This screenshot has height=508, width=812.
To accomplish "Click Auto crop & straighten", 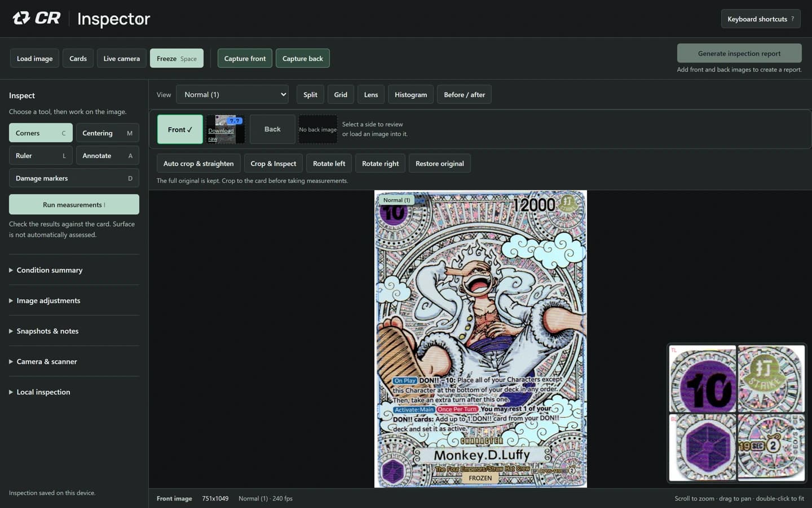I will point(198,163).
